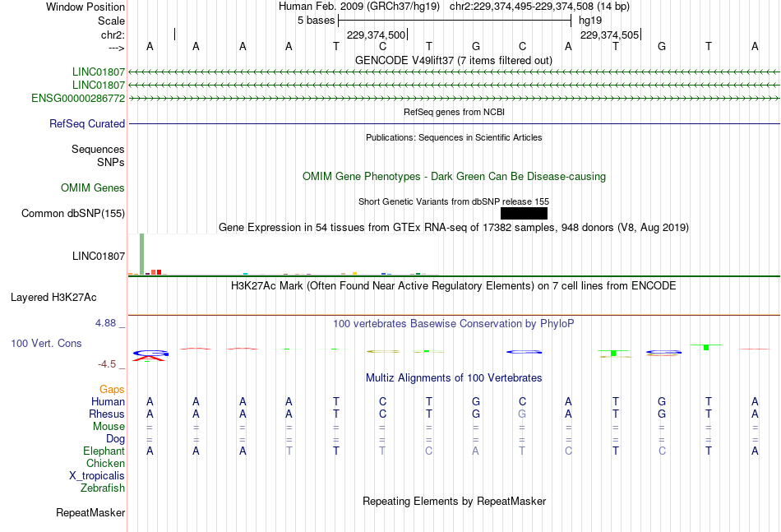Select the Elephant alignment row label
Viewport: 781px width, 532px height.
pyautogui.click(x=104, y=451)
